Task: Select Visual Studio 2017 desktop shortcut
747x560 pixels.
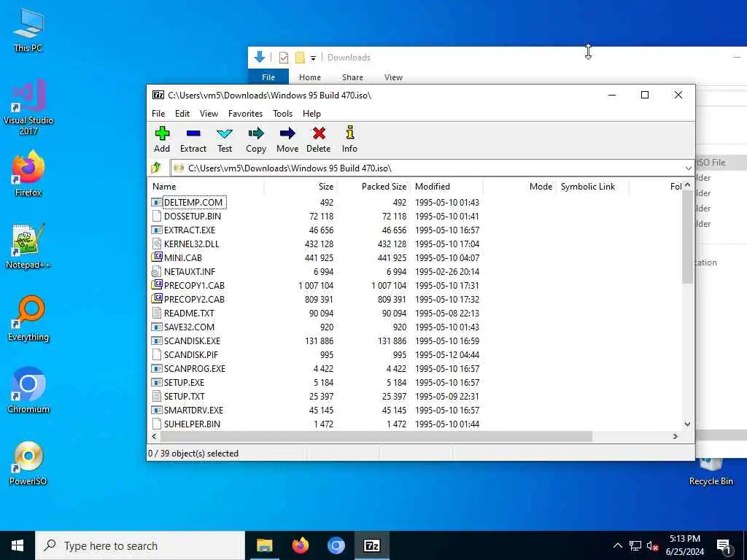Action: (x=28, y=107)
